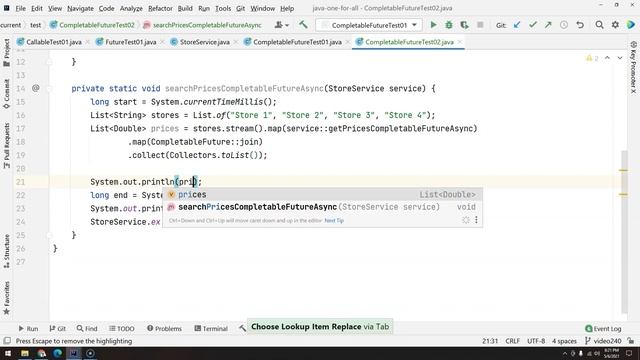The height and width of the screenshot is (360, 640).
Task: Switch to FutureTest01.java tab
Action: click(131, 42)
